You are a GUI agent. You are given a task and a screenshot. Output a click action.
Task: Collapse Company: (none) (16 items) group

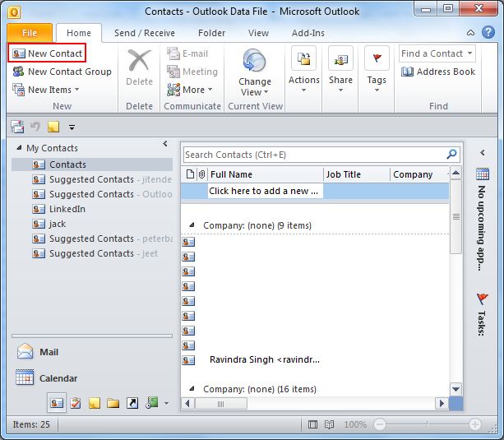click(x=192, y=389)
